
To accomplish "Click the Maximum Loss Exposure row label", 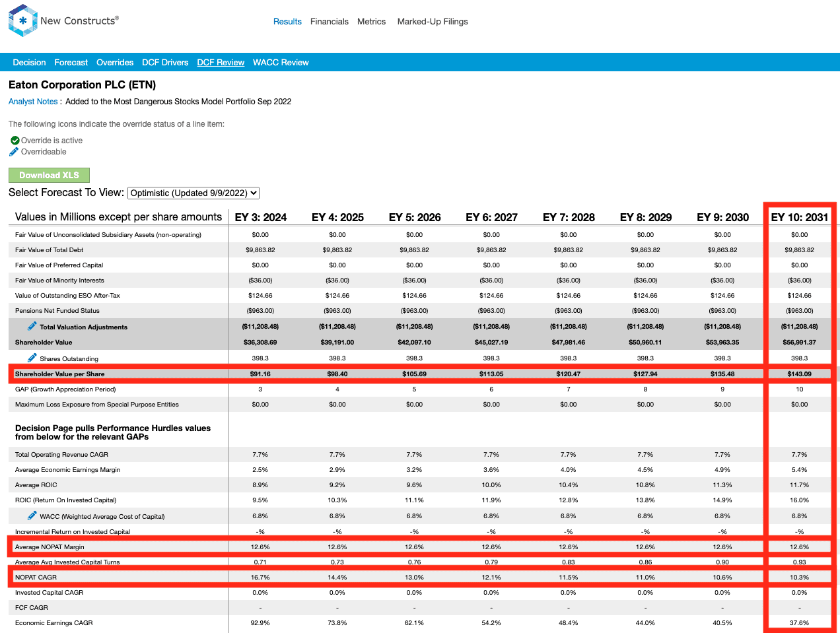I will 97,405.
